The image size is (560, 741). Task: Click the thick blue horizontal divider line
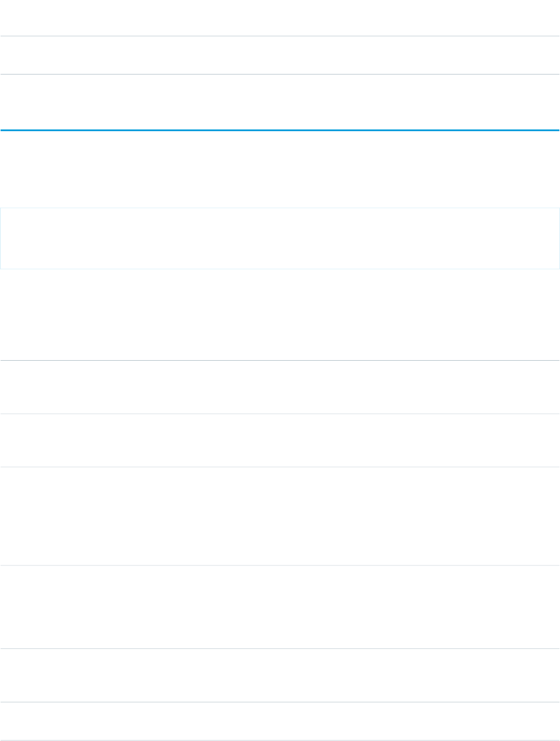point(280,130)
